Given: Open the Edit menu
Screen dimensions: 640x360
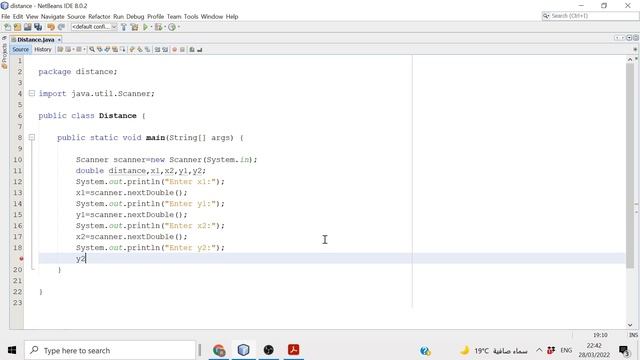Looking at the screenshot, I should tap(18, 17).
